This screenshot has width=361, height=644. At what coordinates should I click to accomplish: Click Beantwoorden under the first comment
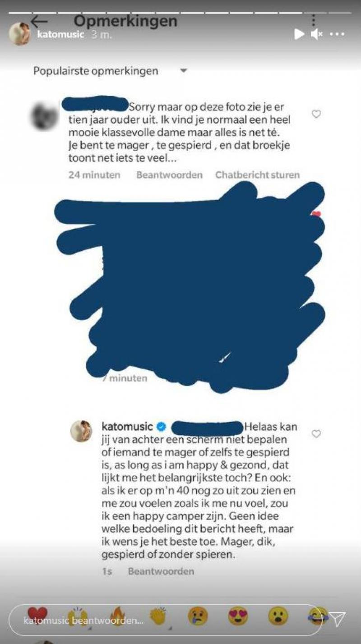pos(169,175)
